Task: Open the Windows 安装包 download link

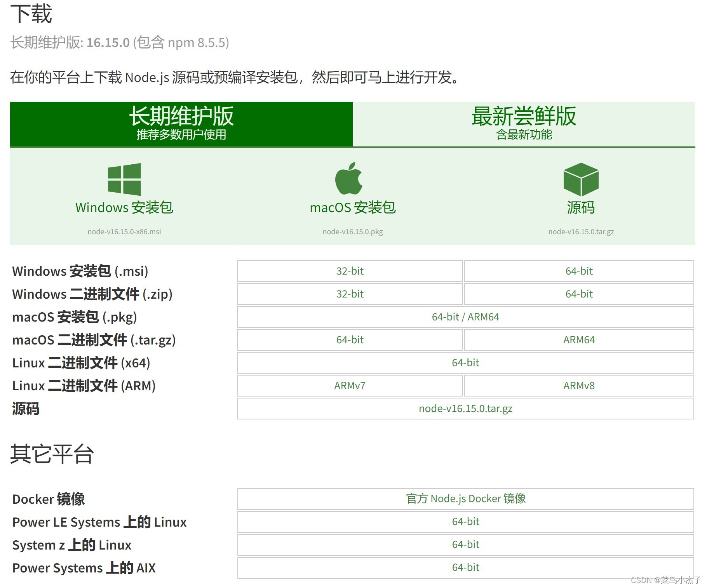Action: (x=124, y=208)
